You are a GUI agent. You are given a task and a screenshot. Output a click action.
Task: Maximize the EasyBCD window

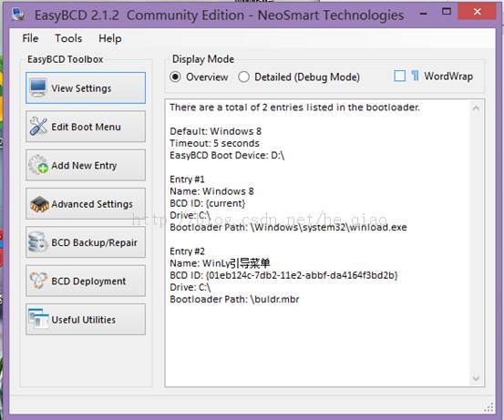pos(447,12)
